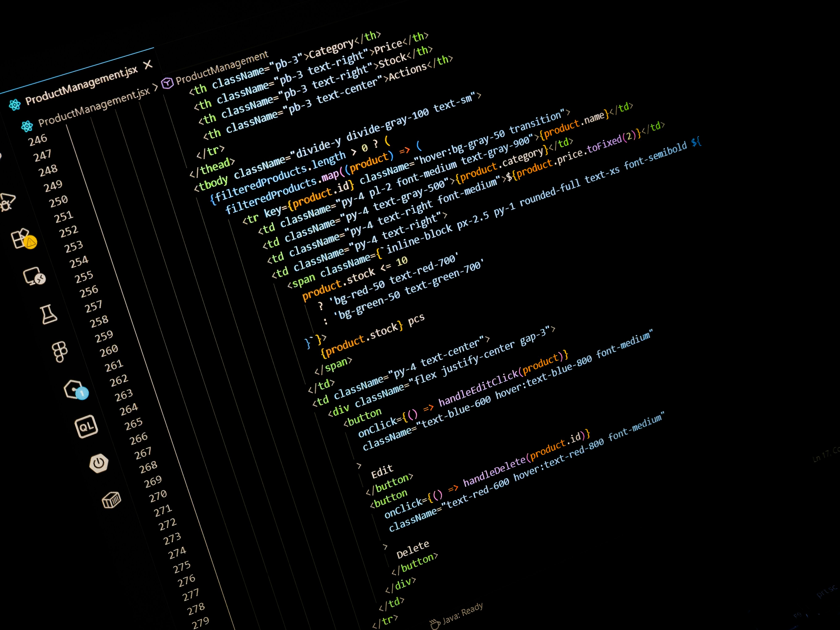Open the ProductManagement symbol breadcrumb
This screenshot has height=630, width=840.
tap(222, 68)
